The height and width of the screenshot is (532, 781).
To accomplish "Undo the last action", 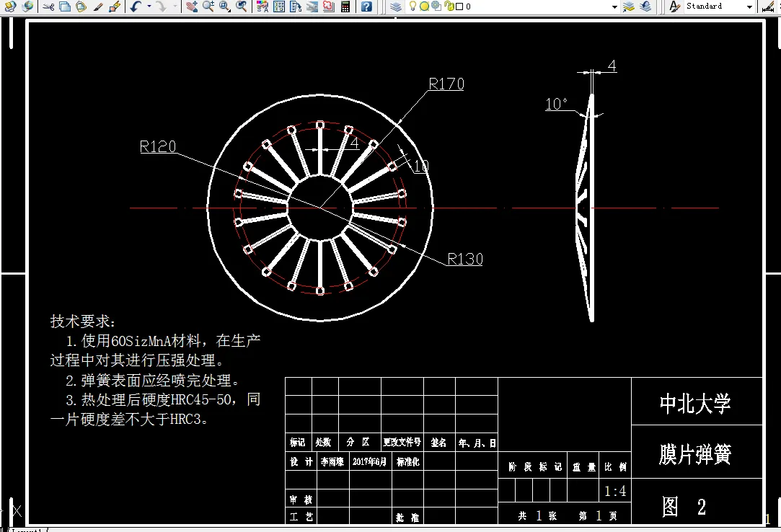I will pos(136,6).
